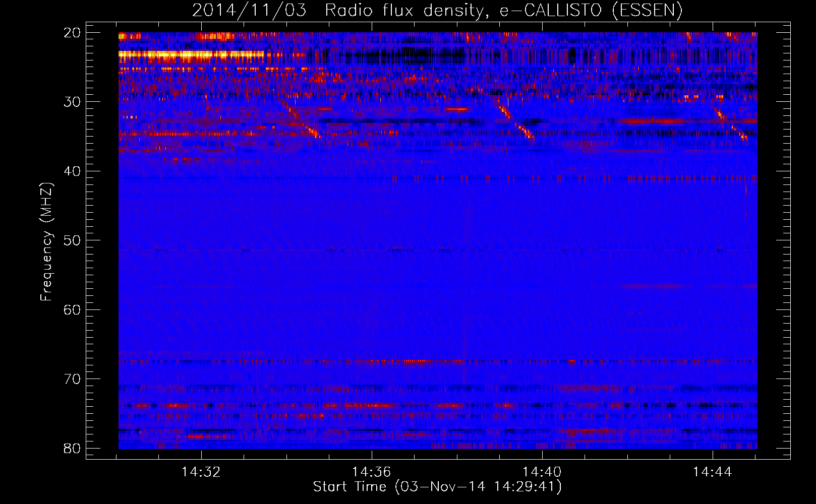Viewport: 816px width, 504px height.
Task: Click the 14:36 time tick label
Action: coord(372,472)
